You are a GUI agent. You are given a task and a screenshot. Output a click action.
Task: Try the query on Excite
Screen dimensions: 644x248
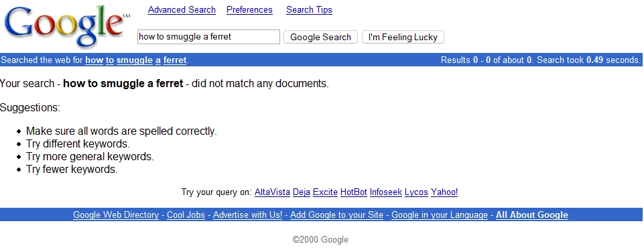click(325, 192)
